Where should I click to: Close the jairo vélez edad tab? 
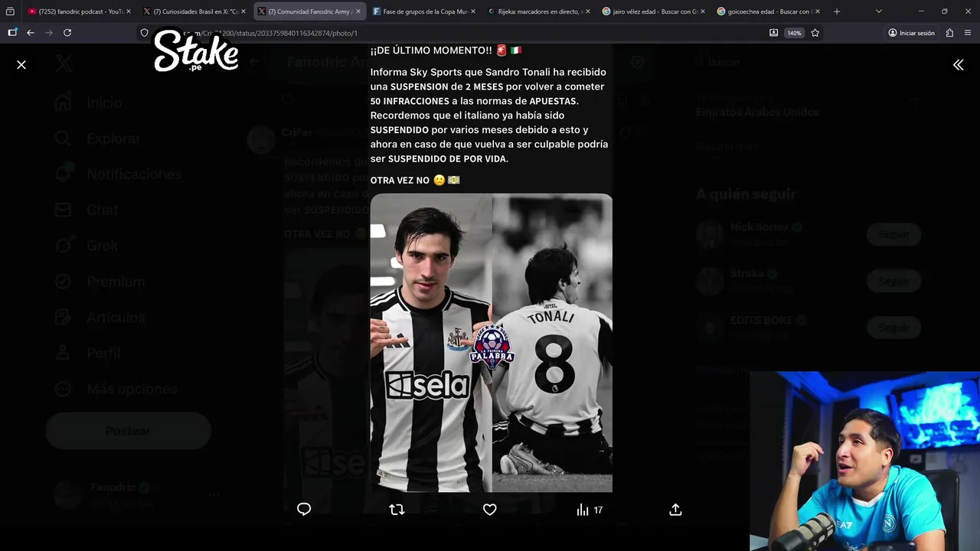coord(703,11)
